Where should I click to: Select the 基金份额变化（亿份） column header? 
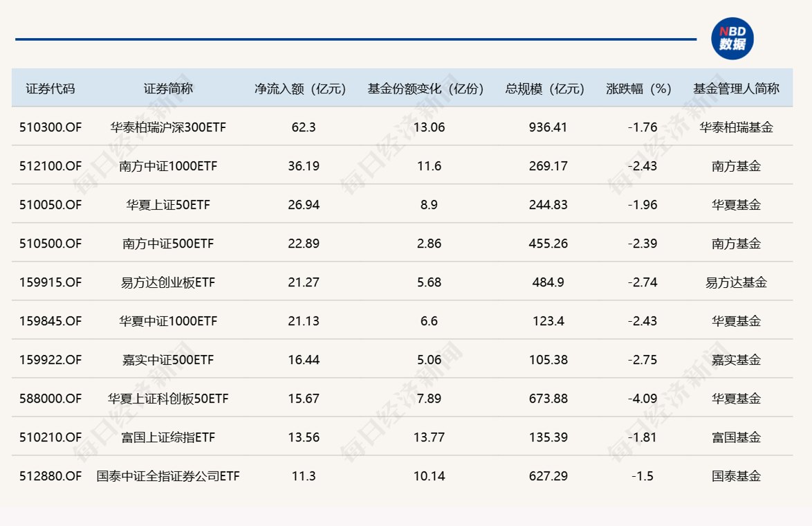(425, 89)
